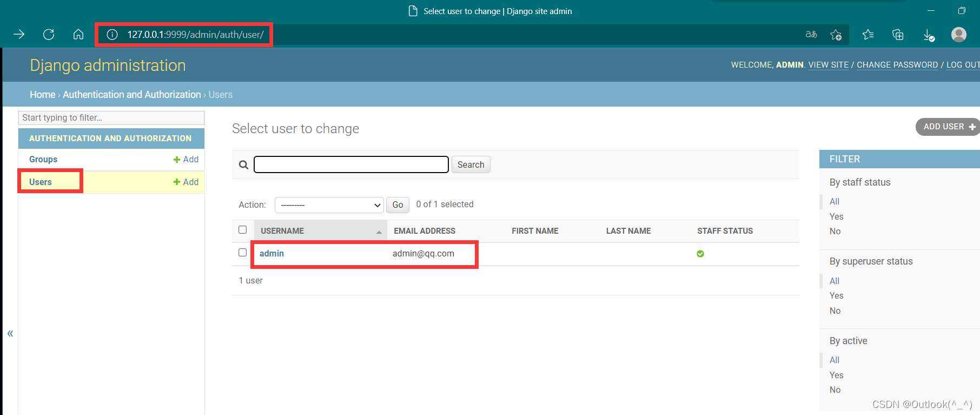
Task: Reload the page with refresh icon
Action: pos(49,35)
